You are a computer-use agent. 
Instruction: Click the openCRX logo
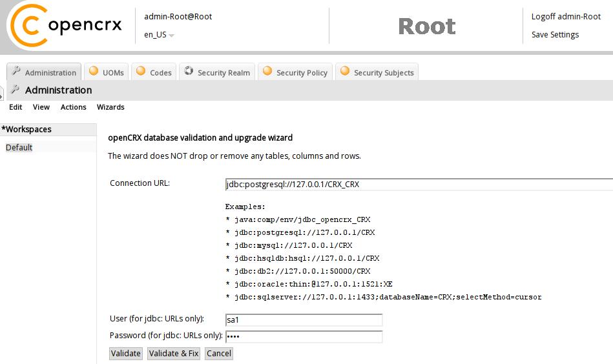pos(66,25)
